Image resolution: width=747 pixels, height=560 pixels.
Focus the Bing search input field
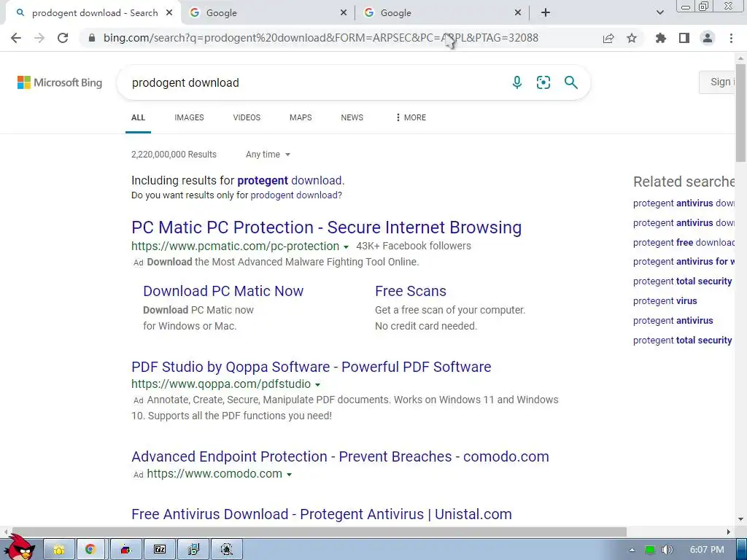(x=314, y=83)
